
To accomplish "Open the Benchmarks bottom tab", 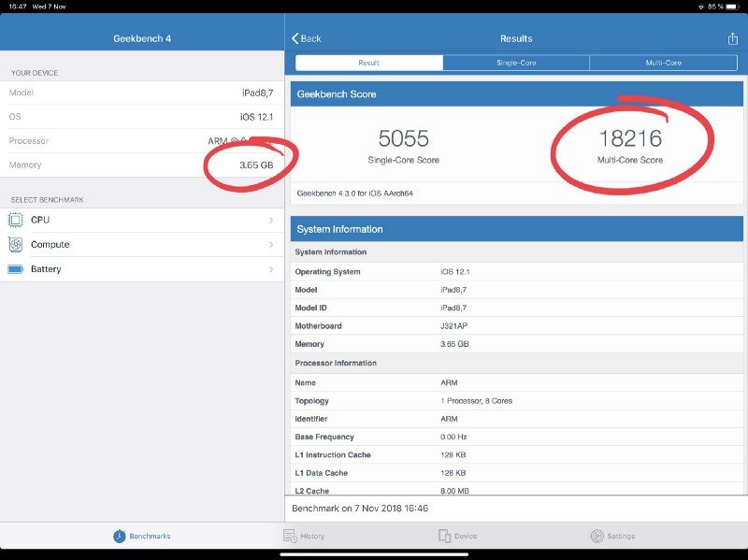I will point(142,536).
